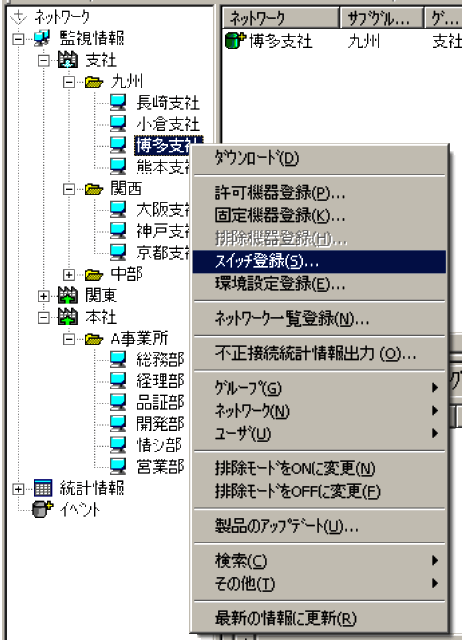Viewport: 462px width, 640px height.
Task: Click the 関西 folder icon
Action: (94, 189)
